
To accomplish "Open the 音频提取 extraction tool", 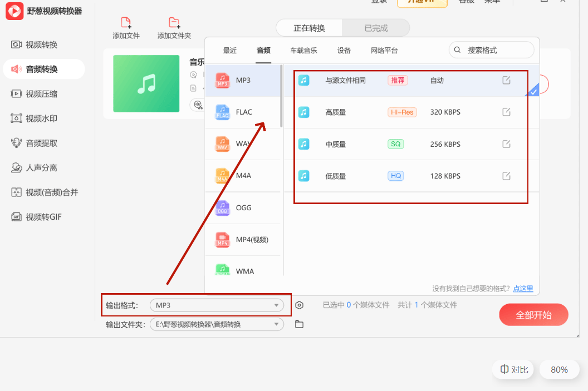I will [x=37, y=142].
